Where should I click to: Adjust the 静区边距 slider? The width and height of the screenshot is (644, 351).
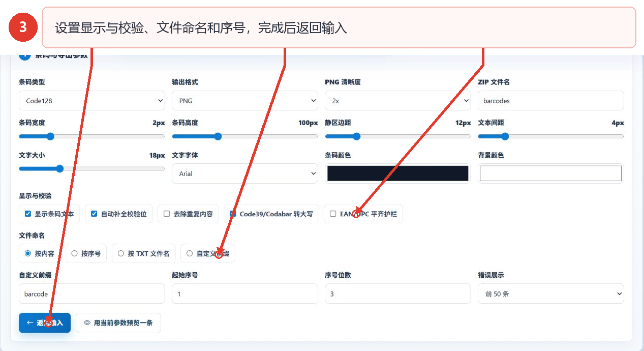398,136
